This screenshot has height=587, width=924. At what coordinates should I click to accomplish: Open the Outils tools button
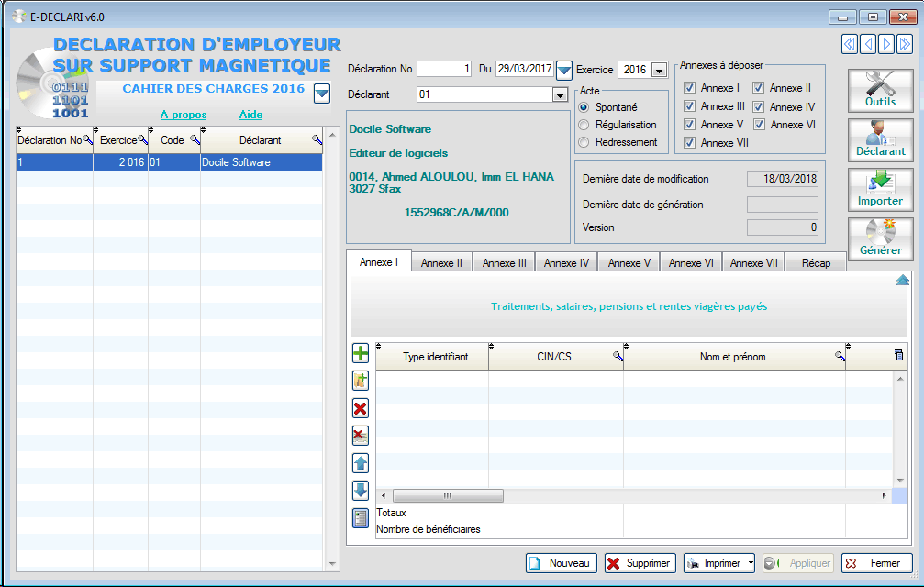pyautogui.click(x=880, y=90)
